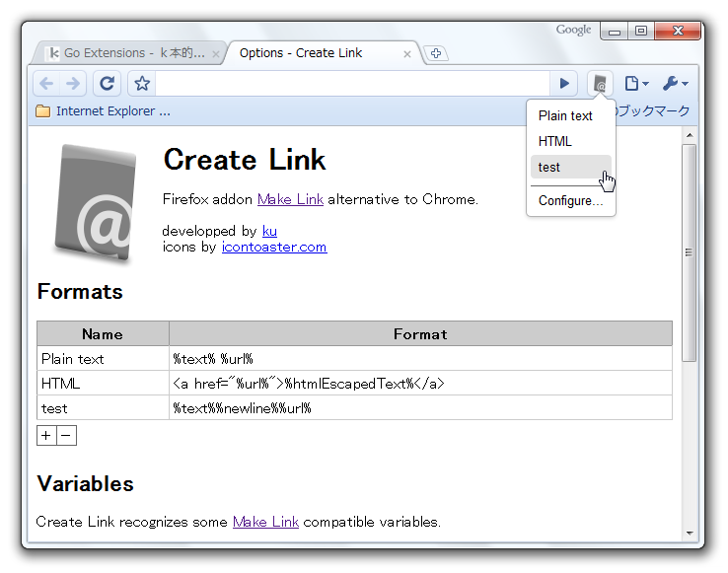Visit the icontoaster.com link
The image size is (728, 573).
(274, 247)
